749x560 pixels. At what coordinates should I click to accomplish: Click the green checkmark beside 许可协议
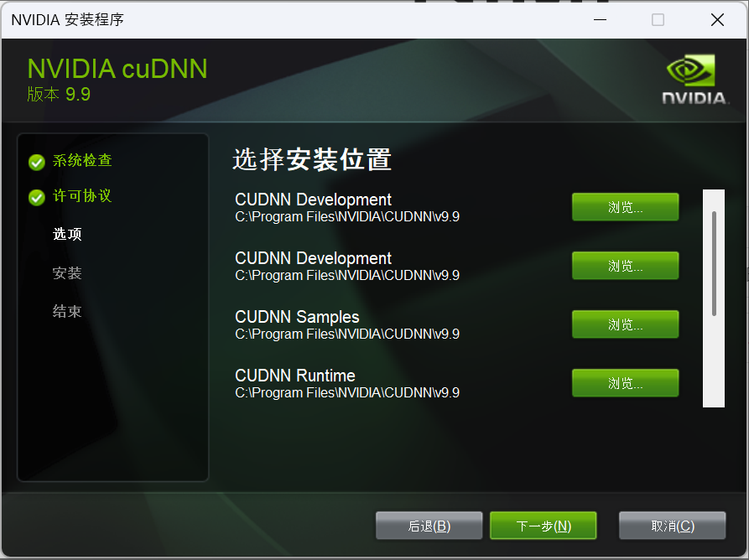pyautogui.click(x=37, y=197)
